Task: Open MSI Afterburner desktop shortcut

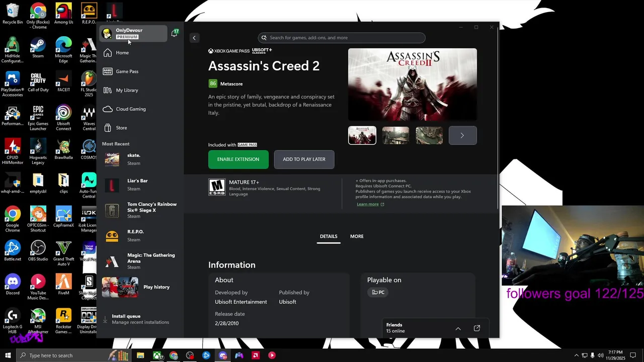Action: (38, 321)
